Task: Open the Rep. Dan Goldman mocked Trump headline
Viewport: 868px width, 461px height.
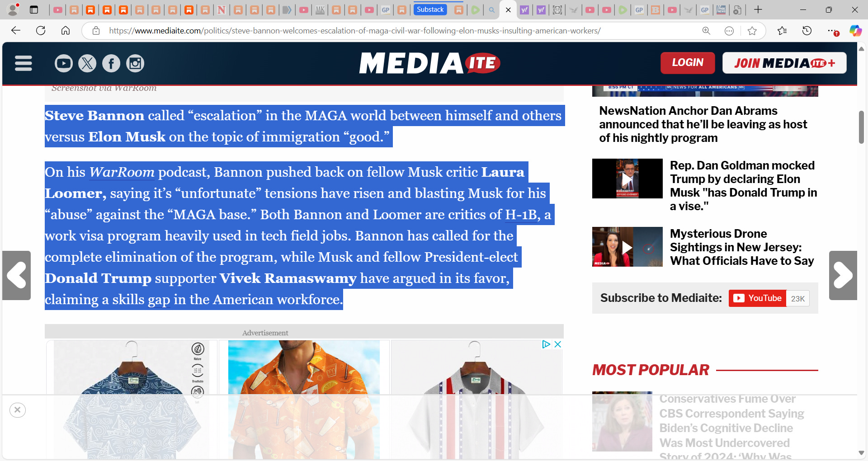Action: [x=744, y=186]
